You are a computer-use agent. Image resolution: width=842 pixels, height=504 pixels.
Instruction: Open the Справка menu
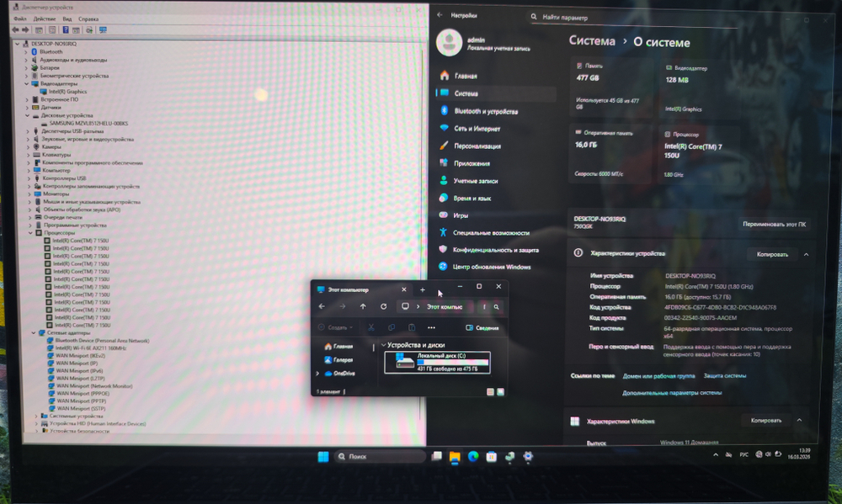click(88, 19)
